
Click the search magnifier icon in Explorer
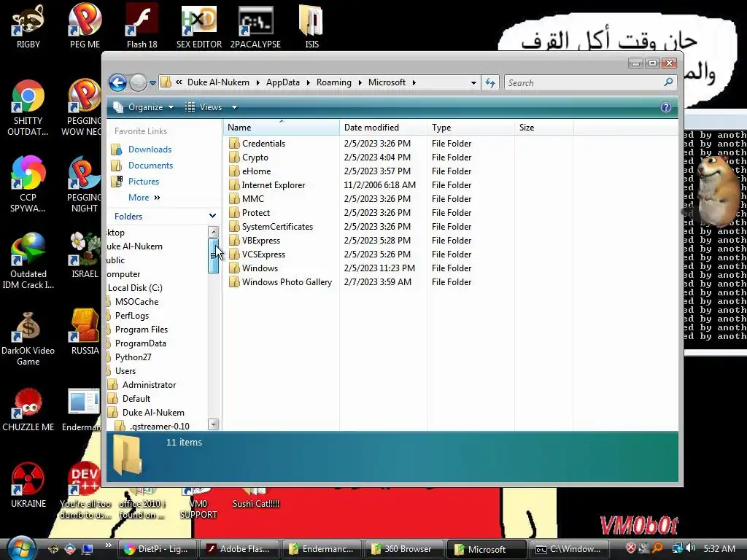[668, 82]
